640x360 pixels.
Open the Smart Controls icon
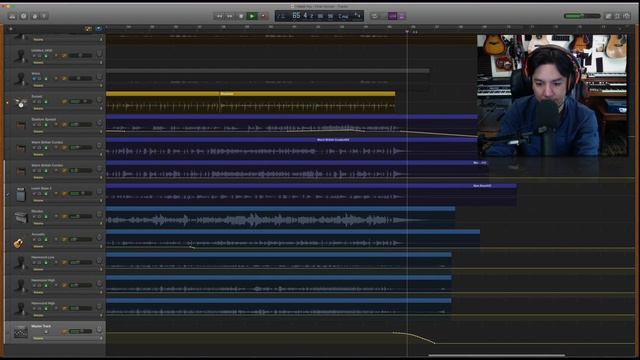35,16
